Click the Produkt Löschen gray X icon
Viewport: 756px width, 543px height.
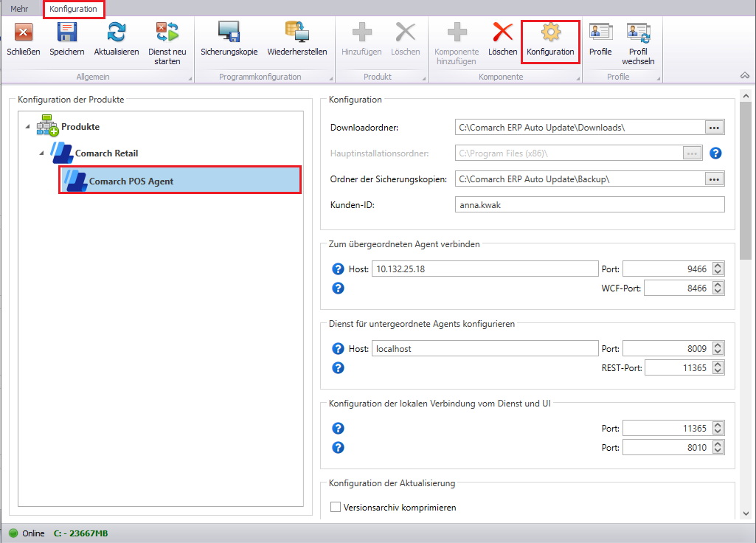(405, 32)
